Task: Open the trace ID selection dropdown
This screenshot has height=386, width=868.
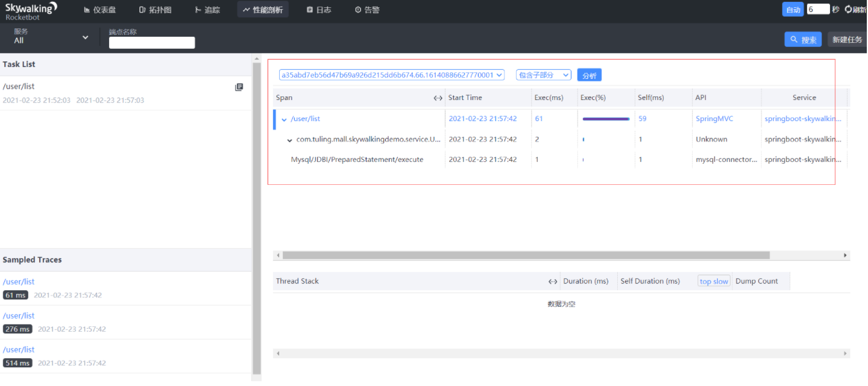Action: pos(392,75)
